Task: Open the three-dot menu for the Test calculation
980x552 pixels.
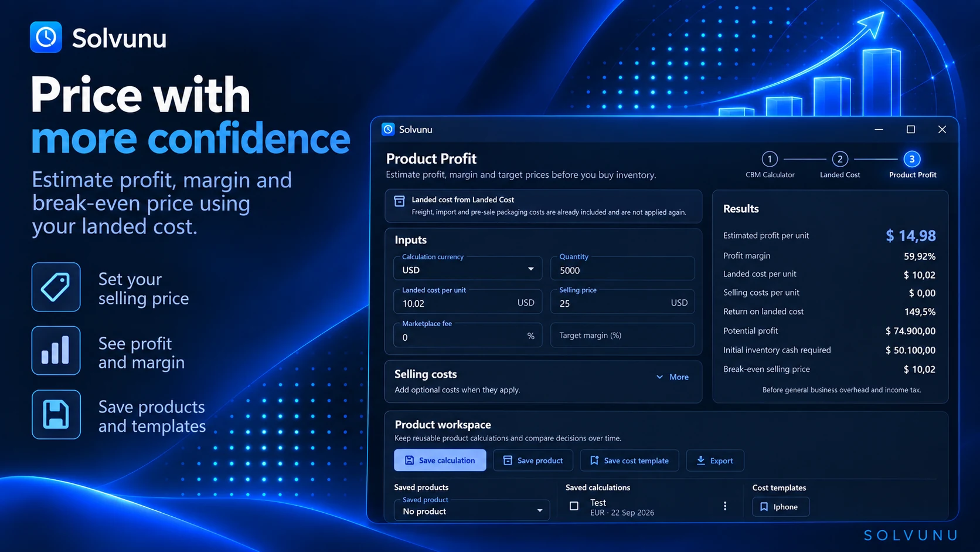Action: [x=725, y=506]
